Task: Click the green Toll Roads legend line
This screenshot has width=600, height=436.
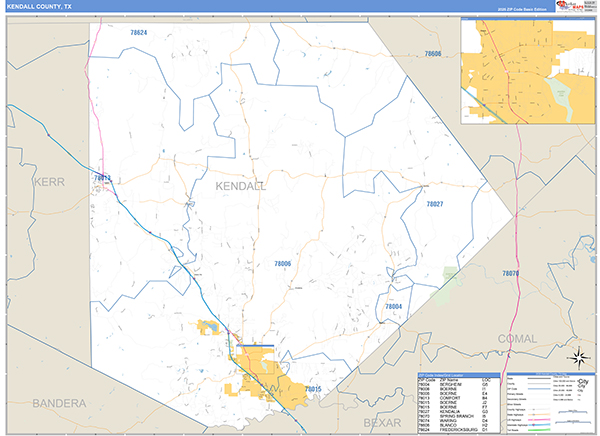Action: click(x=539, y=430)
